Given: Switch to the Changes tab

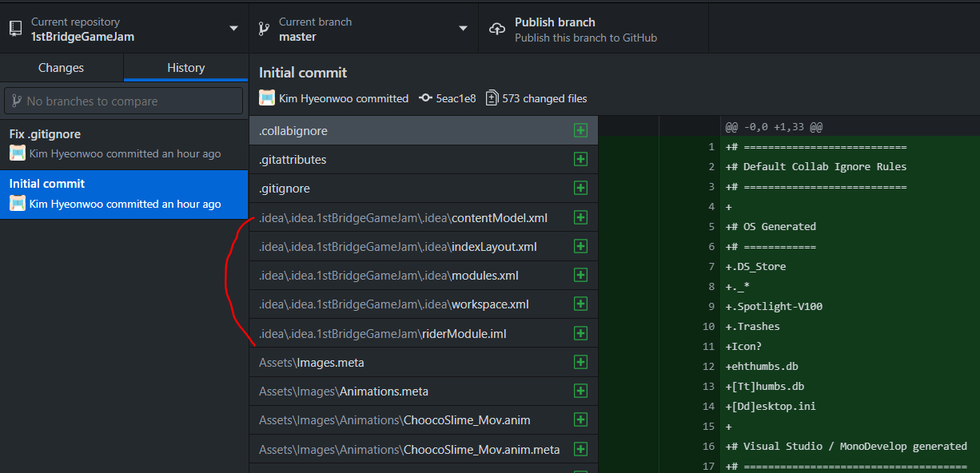Looking at the screenshot, I should click(x=62, y=68).
